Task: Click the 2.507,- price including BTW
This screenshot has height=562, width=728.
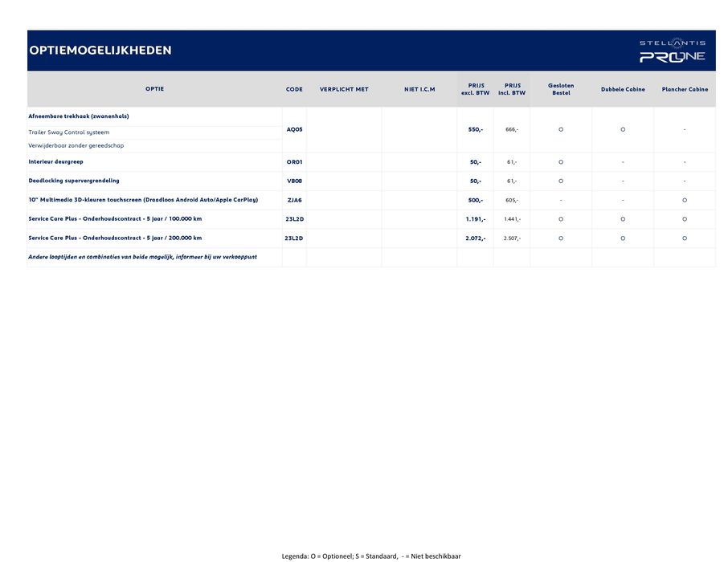Action: pos(512,238)
